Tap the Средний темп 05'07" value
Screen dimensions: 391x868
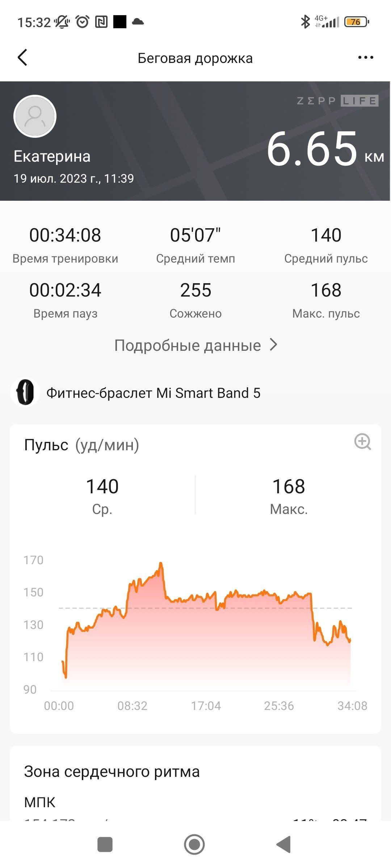point(195,235)
